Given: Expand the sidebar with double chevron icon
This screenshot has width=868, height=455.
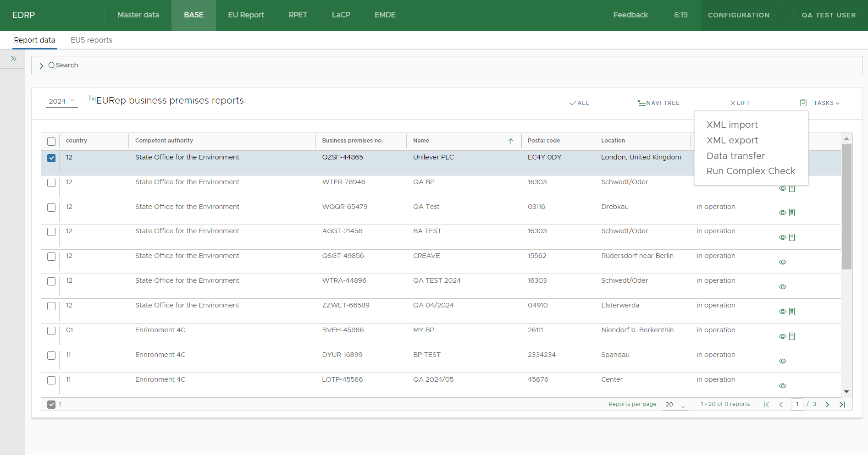Looking at the screenshot, I should point(14,59).
